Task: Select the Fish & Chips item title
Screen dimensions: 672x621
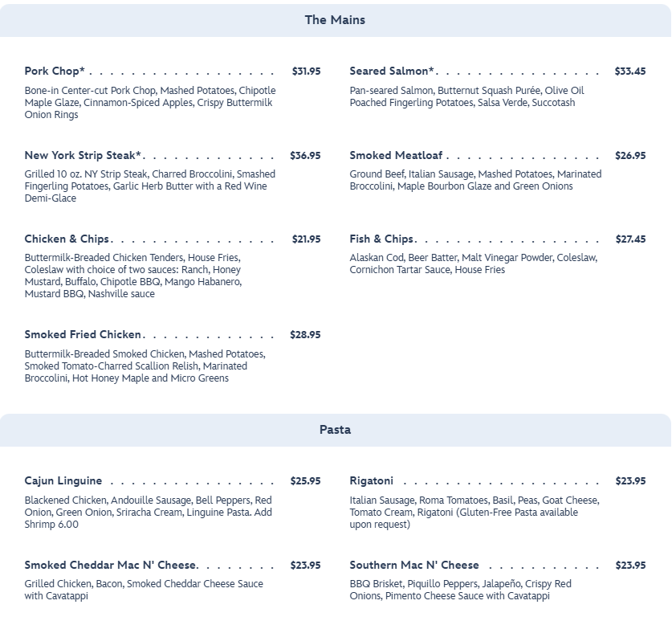Action: (x=381, y=239)
